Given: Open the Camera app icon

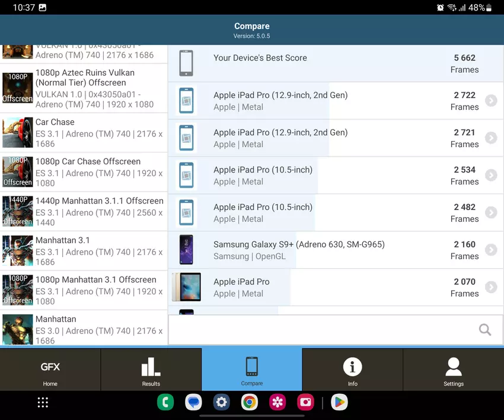Looking at the screenshot, I should [305, 403].
